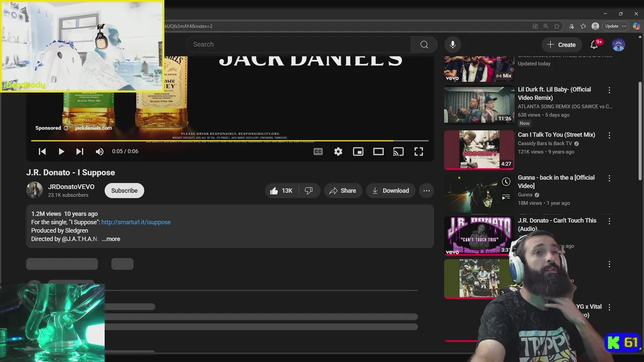Open Gunna - back in the a title
The height and width of the screenshot is (362, 644).
tap(556, 182)
